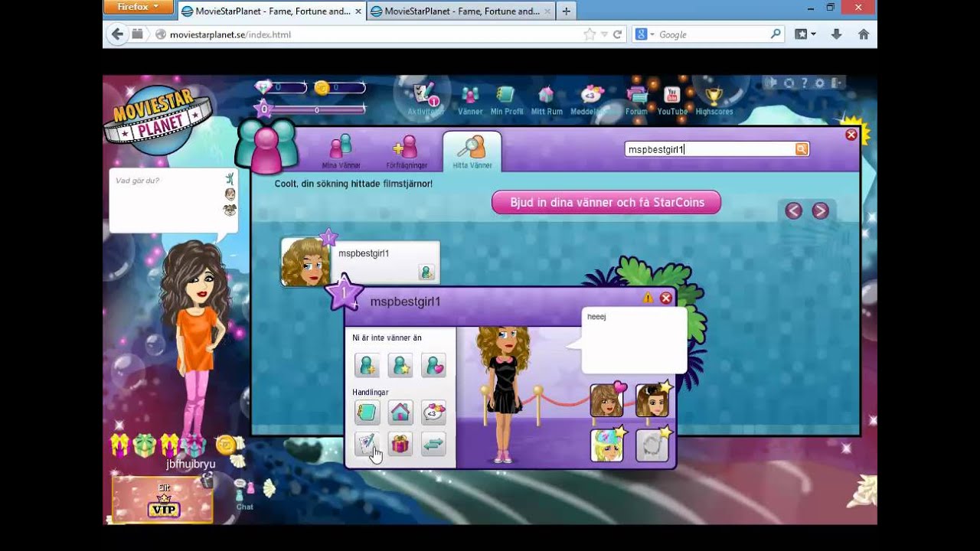
Task: Open a new browser tab with plus
Action: 567,11
